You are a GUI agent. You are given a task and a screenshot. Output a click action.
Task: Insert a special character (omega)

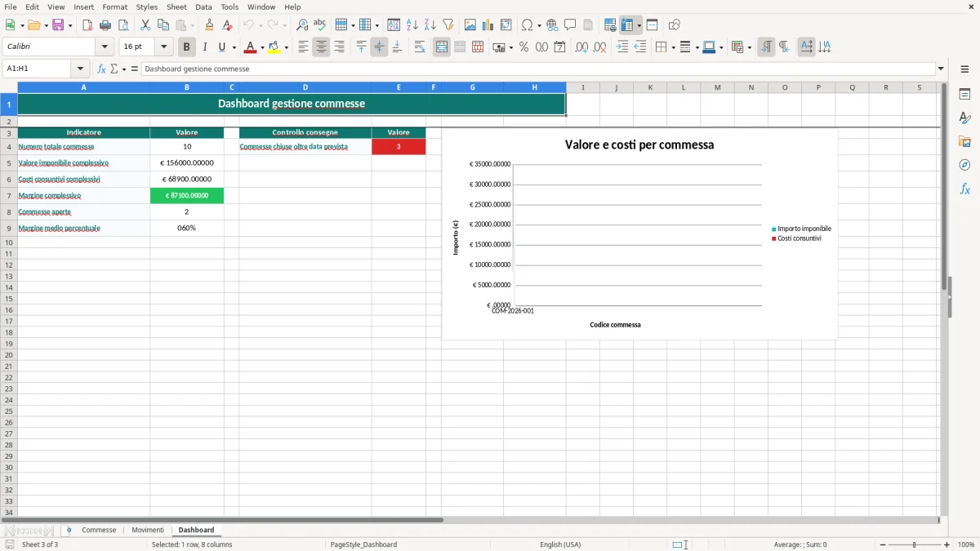527,25
